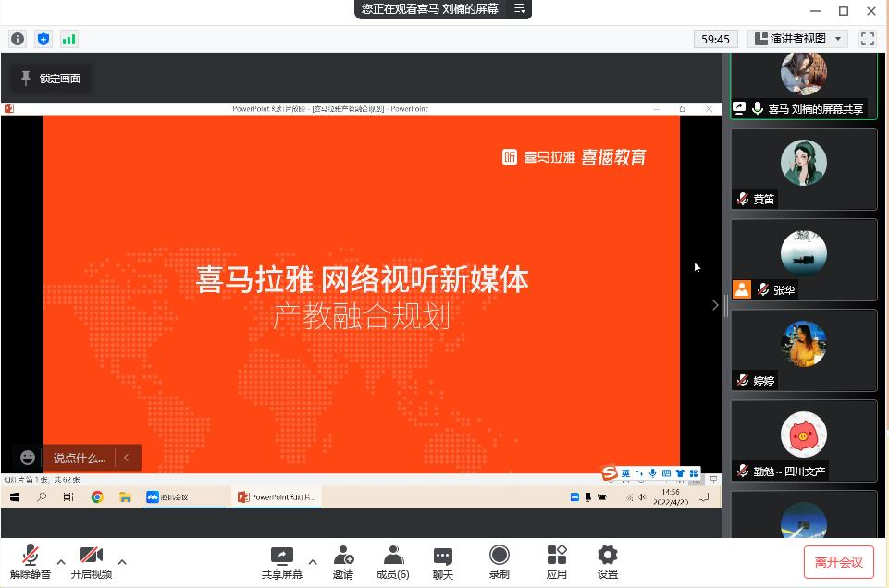The image size is (889, 588).
Task: Turn on camera with 开启视频
Action: (91, 562)
